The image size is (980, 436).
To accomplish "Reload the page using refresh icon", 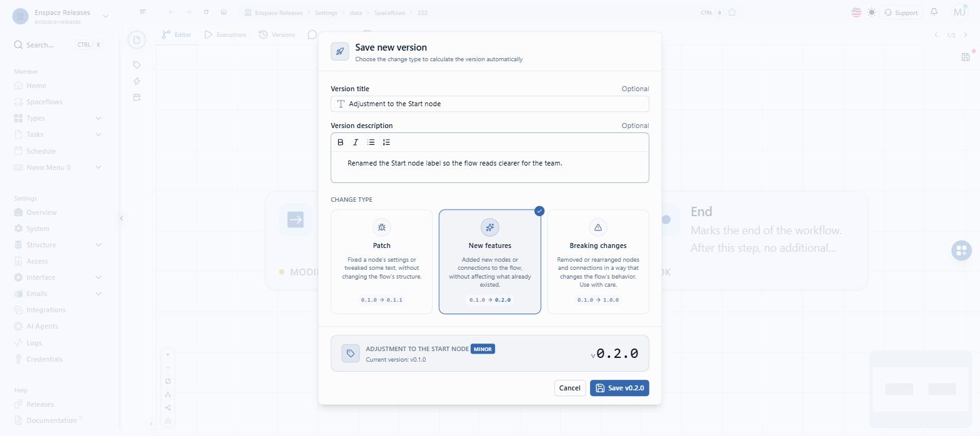I will tap(206, 12).
